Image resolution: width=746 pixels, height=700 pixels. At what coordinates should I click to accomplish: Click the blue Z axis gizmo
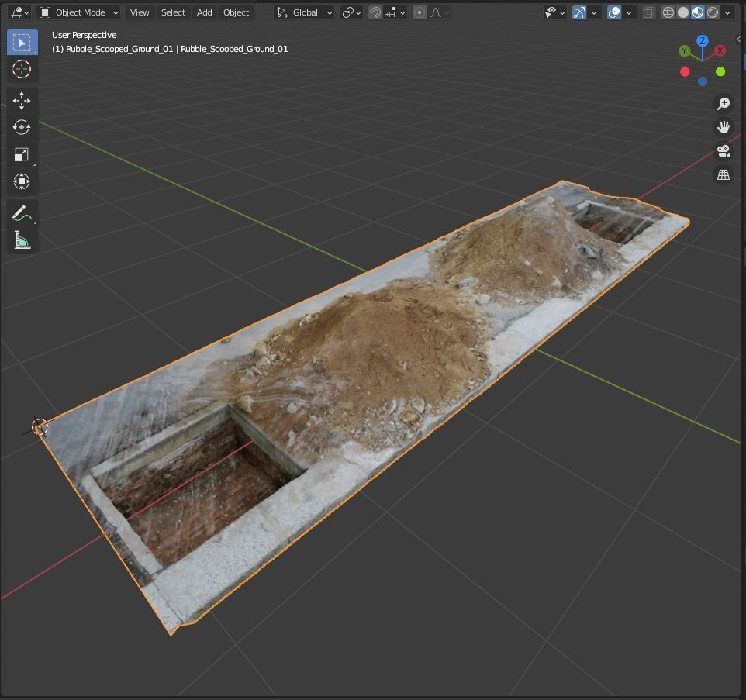point(703,41)
